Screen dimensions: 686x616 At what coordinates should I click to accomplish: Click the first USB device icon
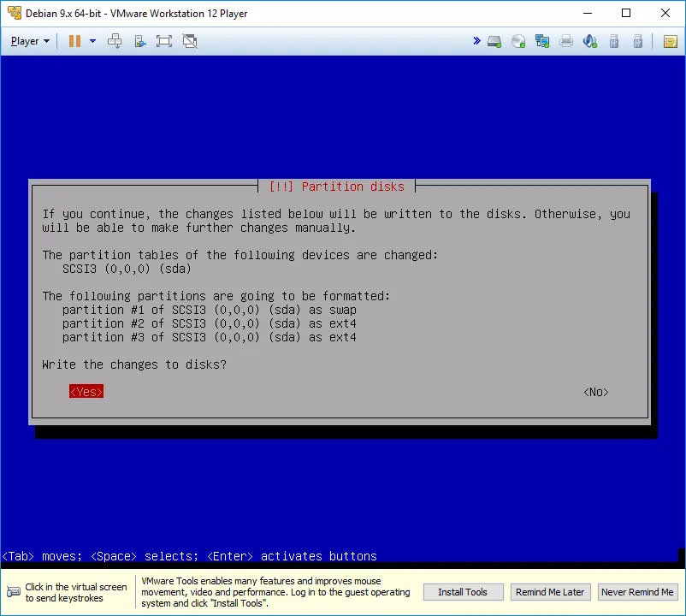[x=614, y=41]
